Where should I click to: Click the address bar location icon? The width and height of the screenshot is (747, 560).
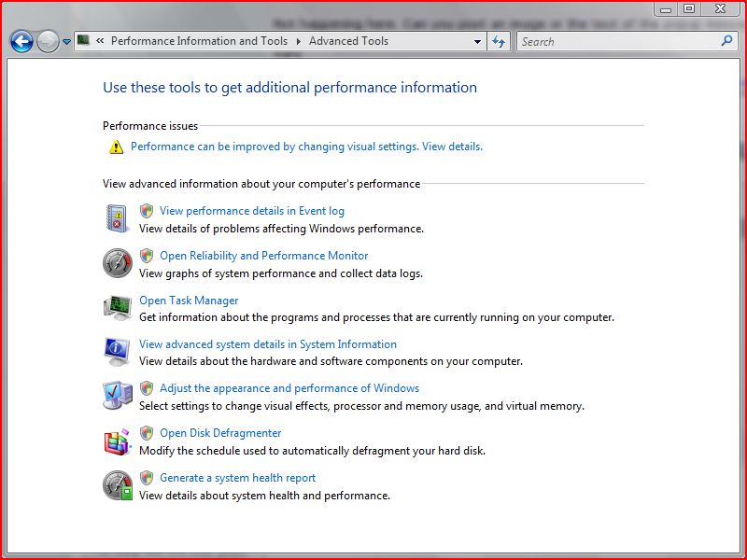pyautogui.click(x=84, y=40)
